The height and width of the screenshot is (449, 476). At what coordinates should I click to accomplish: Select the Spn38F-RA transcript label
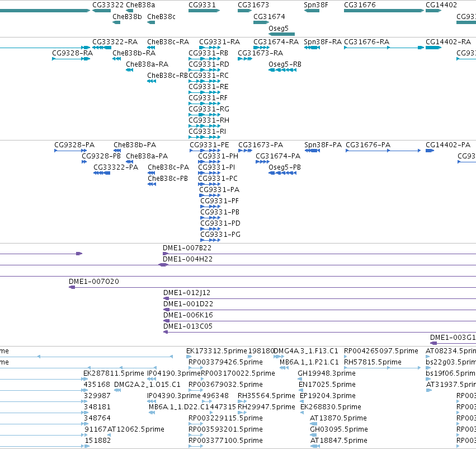point(323,42)
